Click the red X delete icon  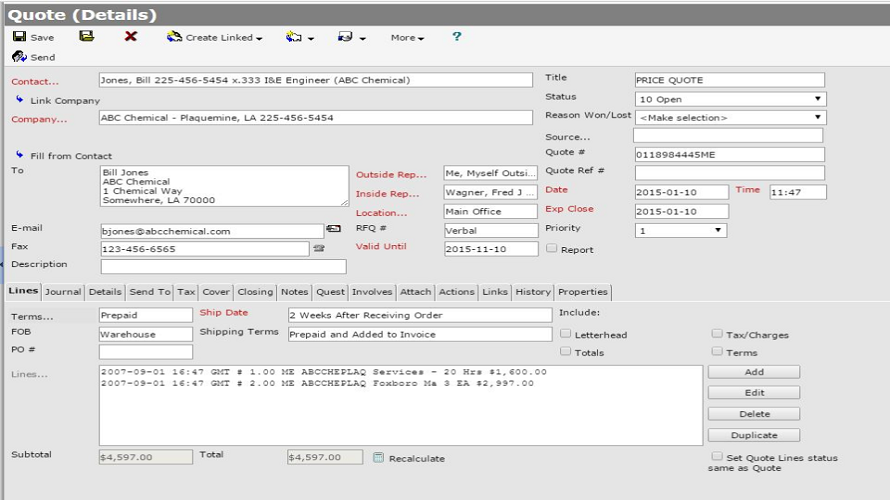click(x=131, y=37)
